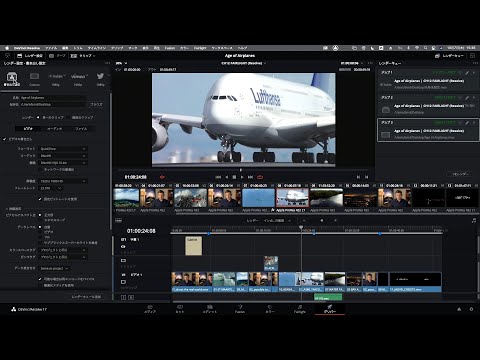Go to the next clip in viewer
480x360 pixels.
pos(366,177)
